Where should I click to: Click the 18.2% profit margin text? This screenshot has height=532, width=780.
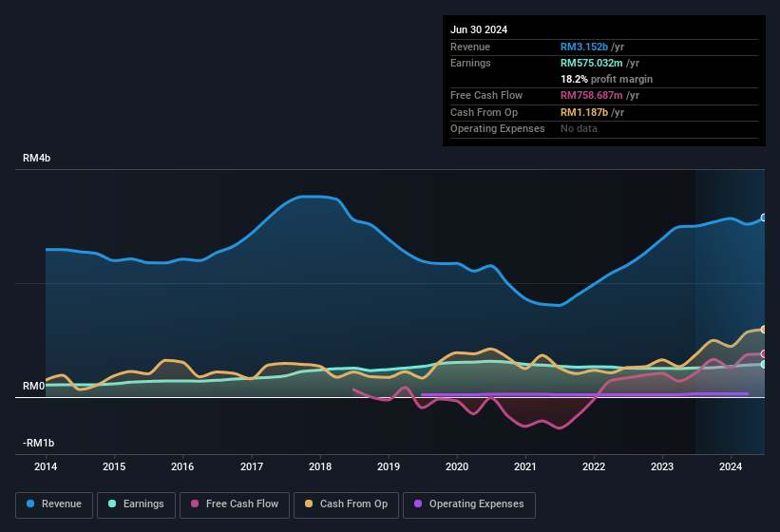(606, 79)
